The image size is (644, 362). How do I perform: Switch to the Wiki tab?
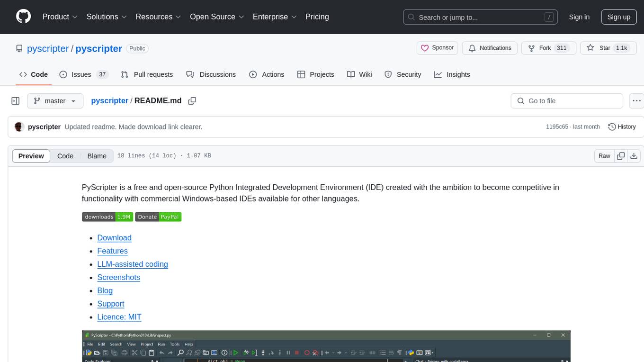pyautogui.click(x=359, y=74)
